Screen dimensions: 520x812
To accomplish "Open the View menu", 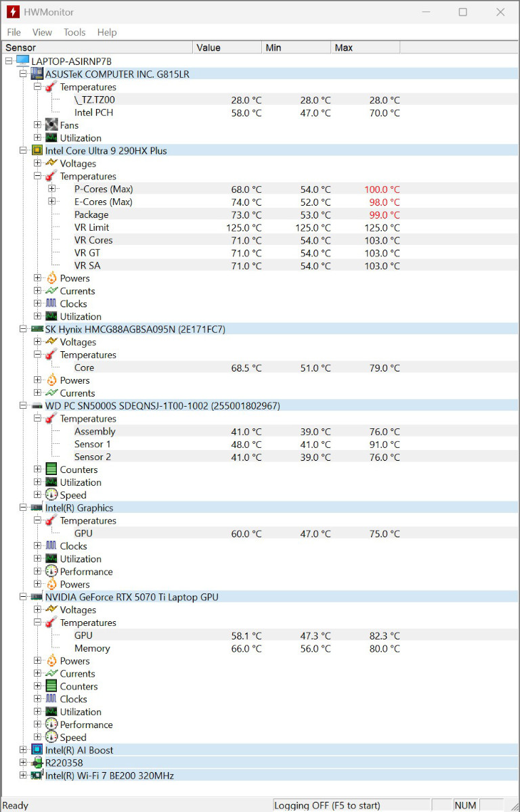I will click(x=42, y=32).
